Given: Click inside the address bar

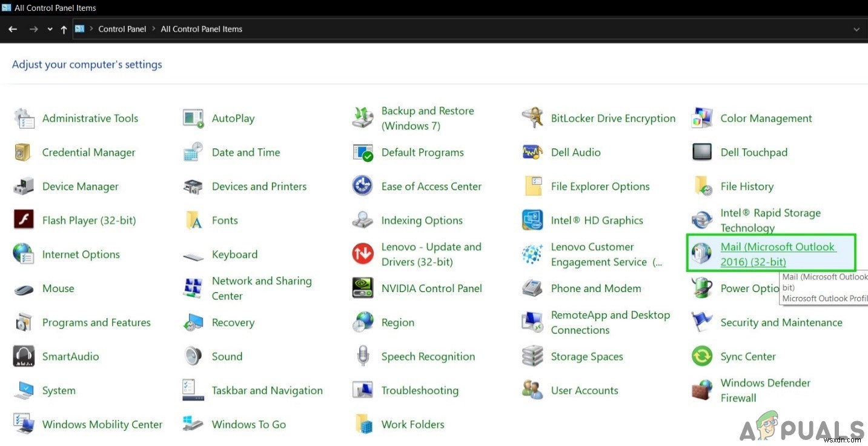Looking at the screenshot, I should point(424,28).
